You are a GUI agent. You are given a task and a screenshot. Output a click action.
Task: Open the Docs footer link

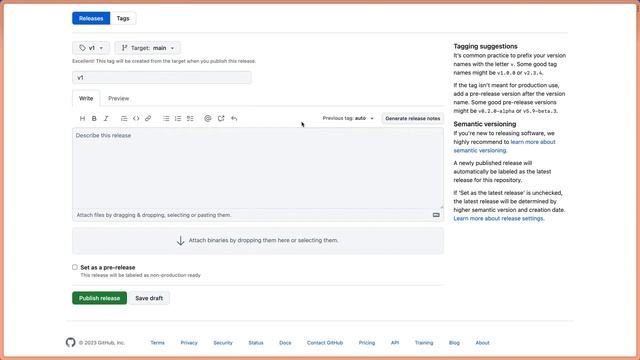[285, 342]
